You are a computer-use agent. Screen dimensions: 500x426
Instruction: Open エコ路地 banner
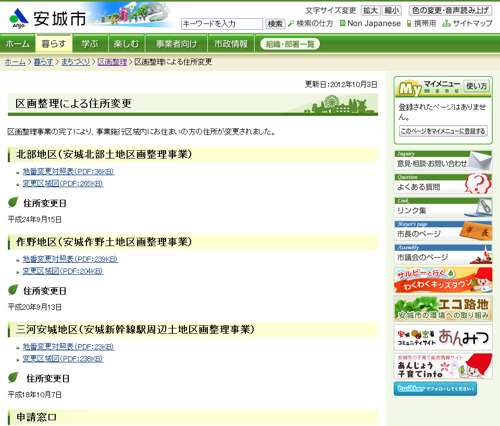click(443, 308)
